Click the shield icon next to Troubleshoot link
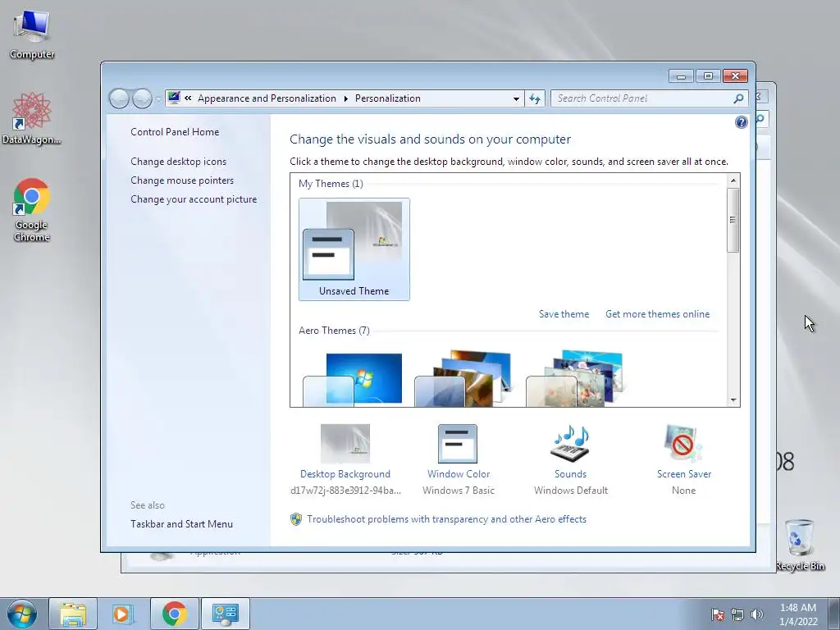 pos(295,519)
